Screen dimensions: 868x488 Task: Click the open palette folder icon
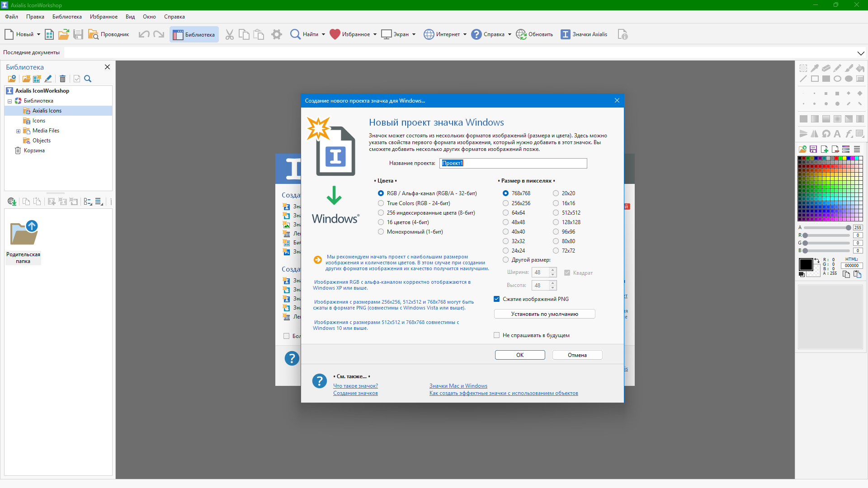[802, 149]
